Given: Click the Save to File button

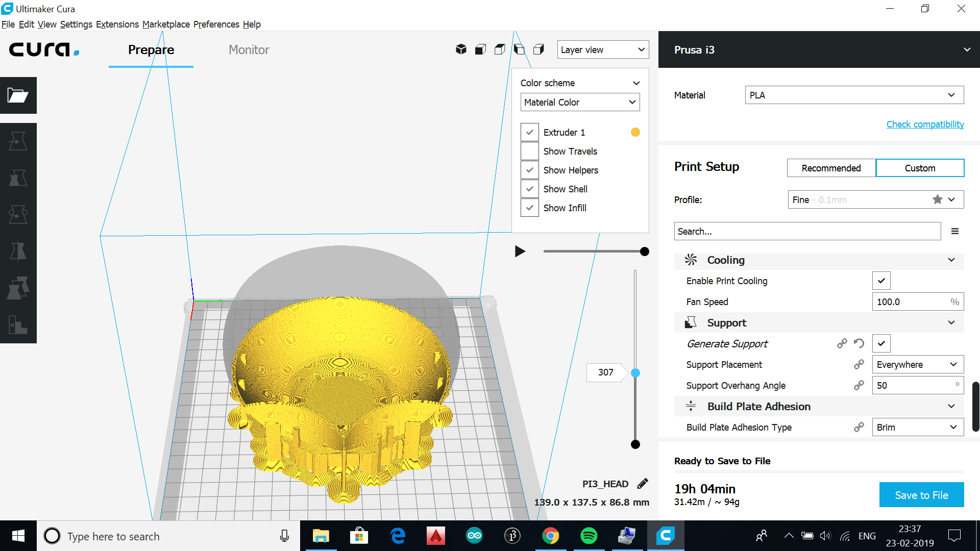Looking at the screenshot, I should coord(921,495).
